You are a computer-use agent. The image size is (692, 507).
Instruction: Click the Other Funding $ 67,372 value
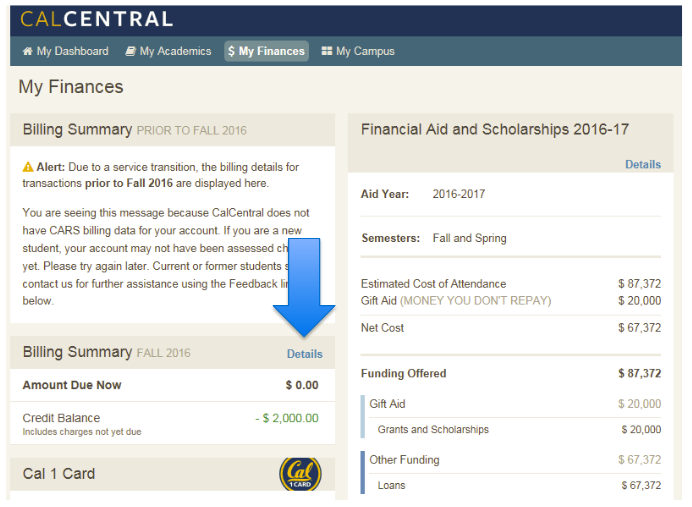click(x=639, y=460)
